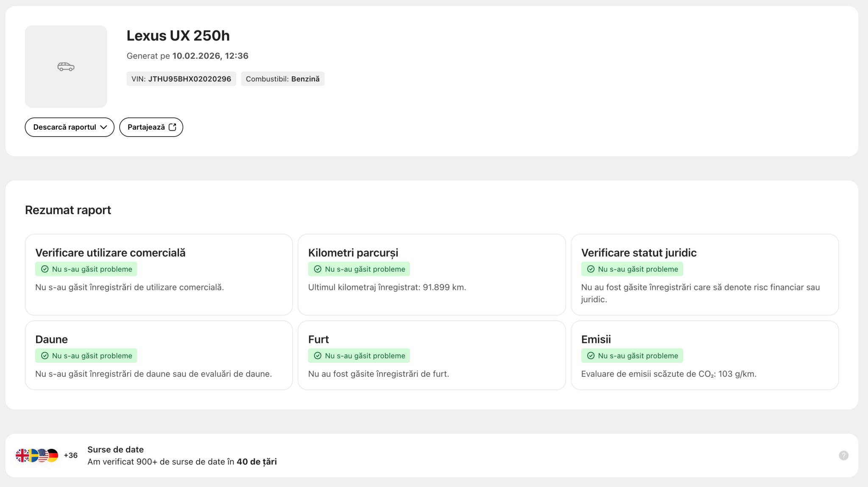Click the VIN number badge
Viewport: 868px width, 487px height.
click(181, 79)
